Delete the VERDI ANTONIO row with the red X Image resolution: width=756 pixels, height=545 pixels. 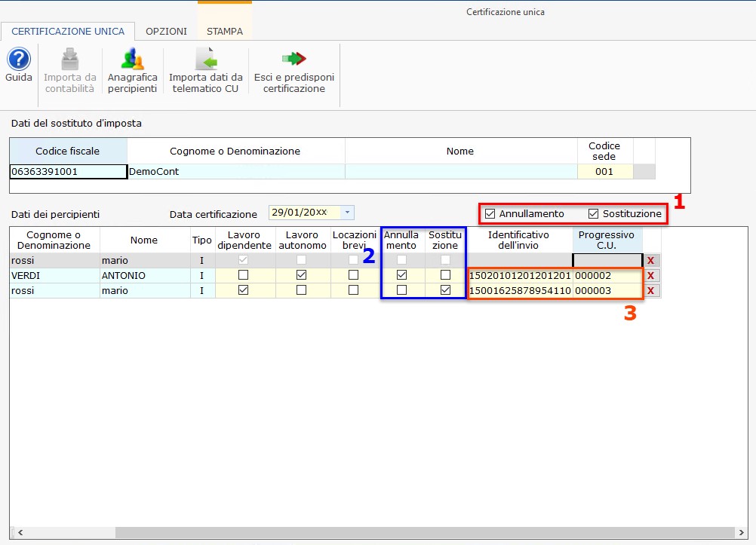click(650, 276)
